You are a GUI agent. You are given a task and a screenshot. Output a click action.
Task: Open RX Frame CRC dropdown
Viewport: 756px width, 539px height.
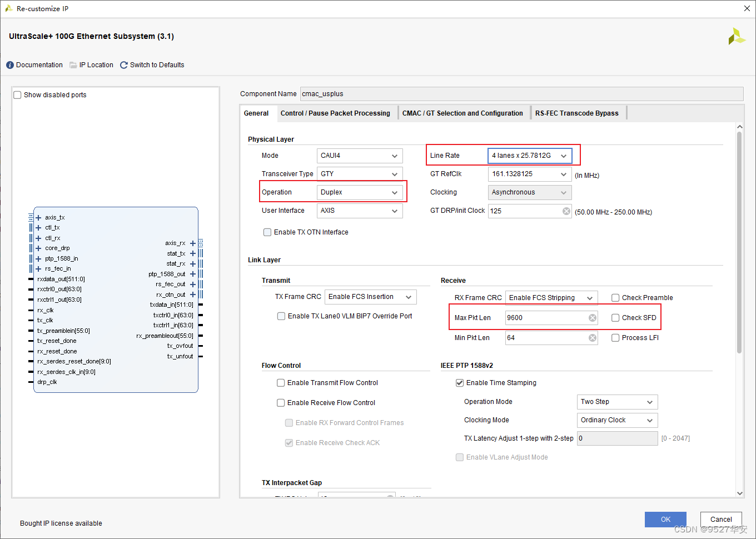[x=551, y=298]
